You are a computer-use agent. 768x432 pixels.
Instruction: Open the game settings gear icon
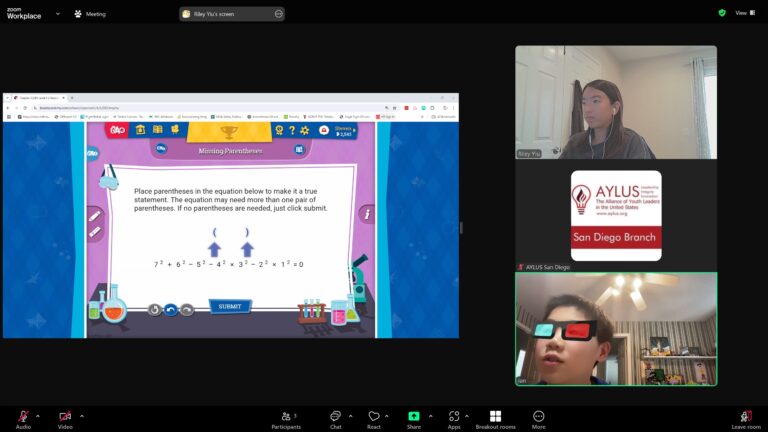point(305,130)
